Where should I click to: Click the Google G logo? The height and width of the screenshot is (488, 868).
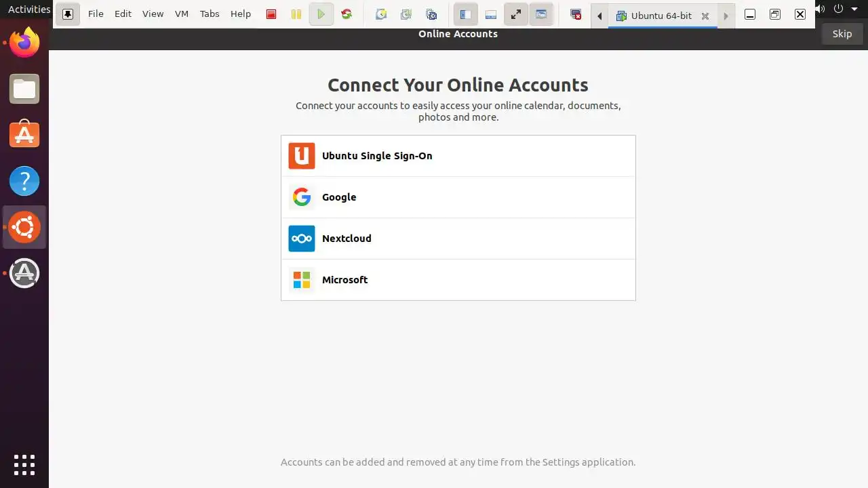click(302, 197)
